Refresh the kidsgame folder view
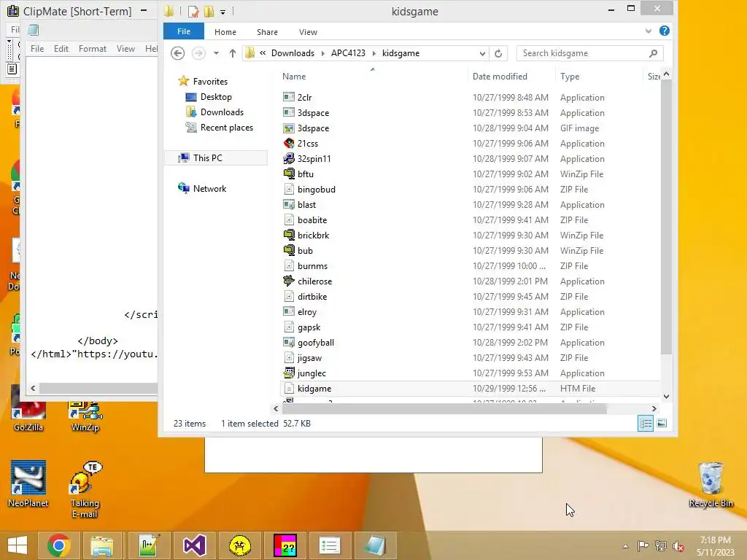The width and height of the screenshot is (747, 560). (498, 53)
